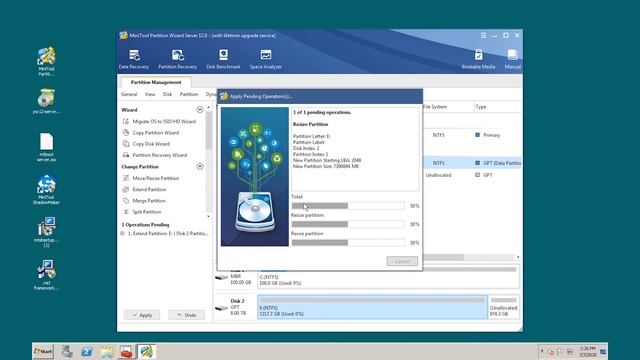Image resolution: width=640 pixels, height=360 pixels.
Task: Open the Disk menu
Action: [x=167, y=94]
